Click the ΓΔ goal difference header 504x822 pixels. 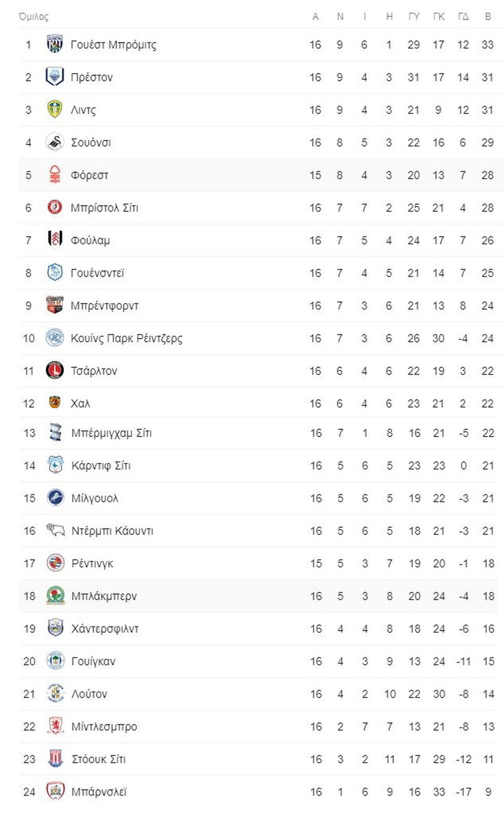point(463,17)
